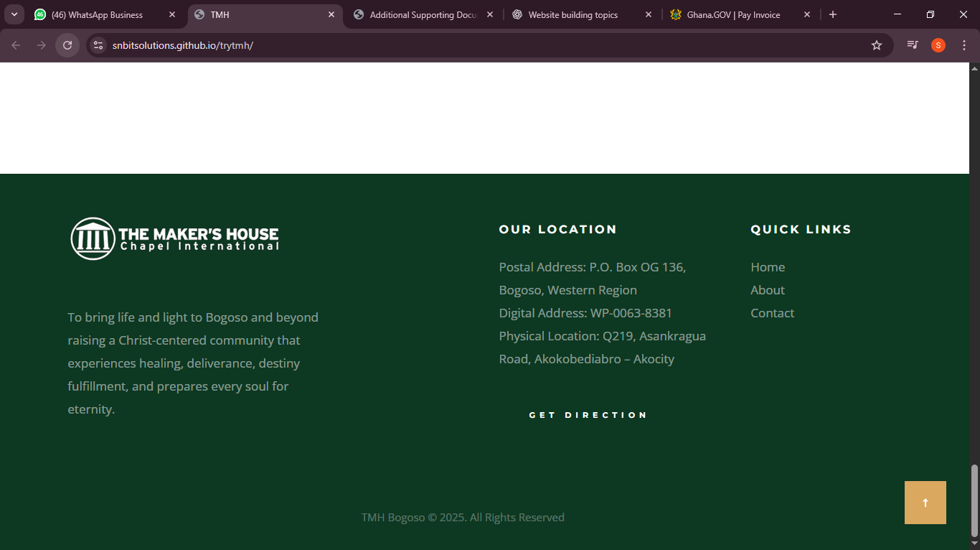Image resolution: width=980 pixels, height=550 pixels.
Task: Reload the page
Action: (67, 45)
